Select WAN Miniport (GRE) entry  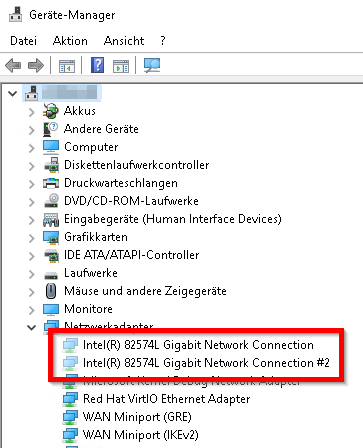click(137, 417)
